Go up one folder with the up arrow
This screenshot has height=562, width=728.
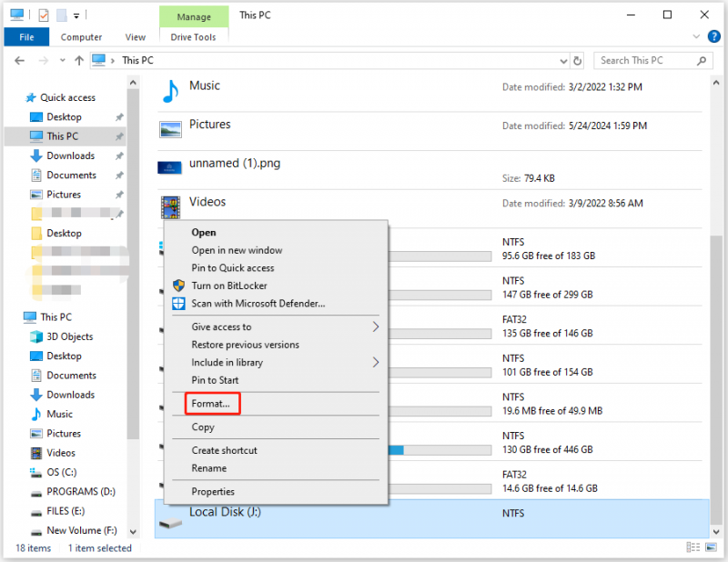[x=79, y=61]
